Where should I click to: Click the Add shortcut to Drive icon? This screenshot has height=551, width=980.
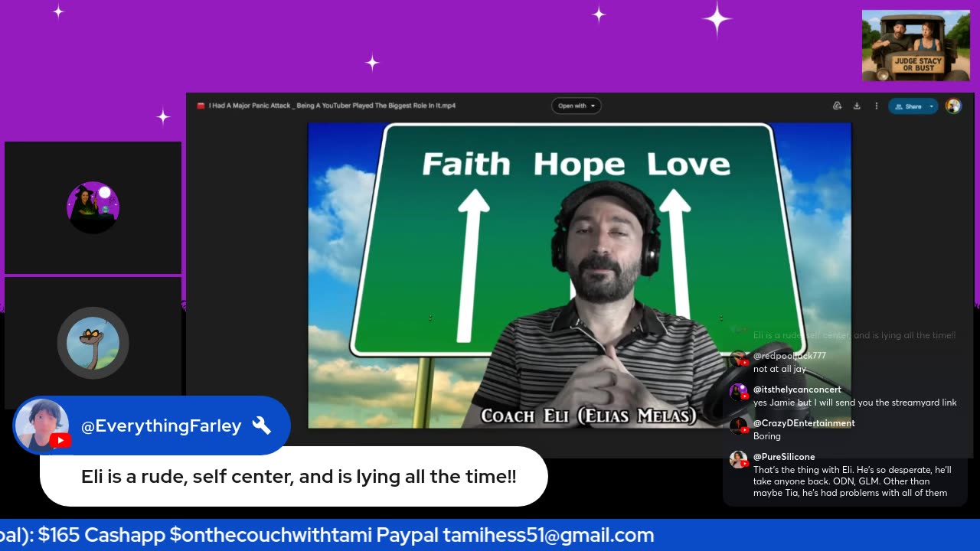click(838, 106)
